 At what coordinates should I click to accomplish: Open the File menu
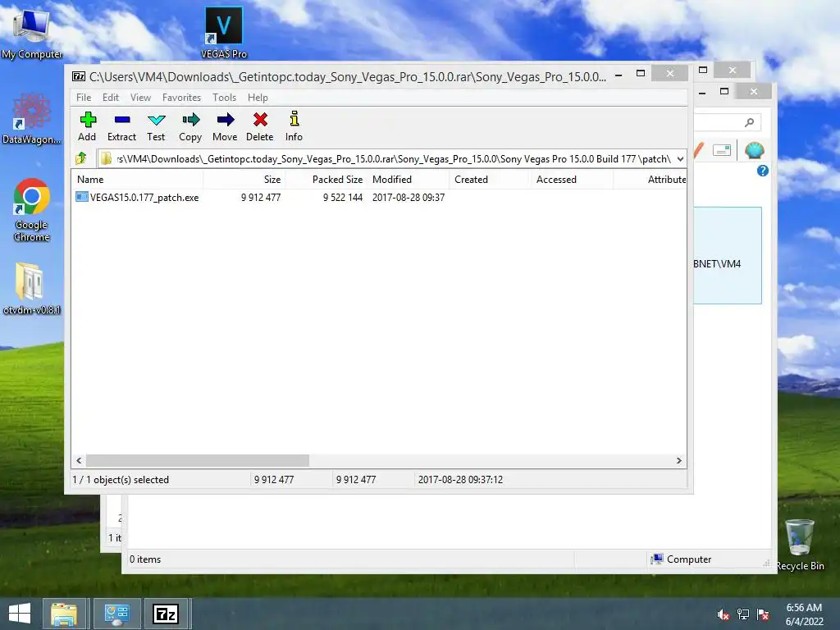pos(84,98)
